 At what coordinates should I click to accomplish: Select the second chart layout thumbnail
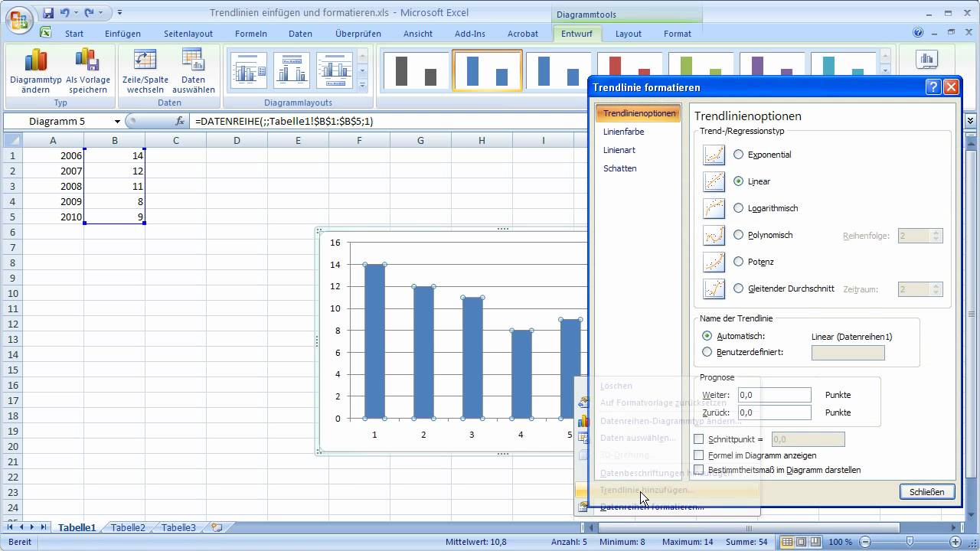(x=291, y=70)
